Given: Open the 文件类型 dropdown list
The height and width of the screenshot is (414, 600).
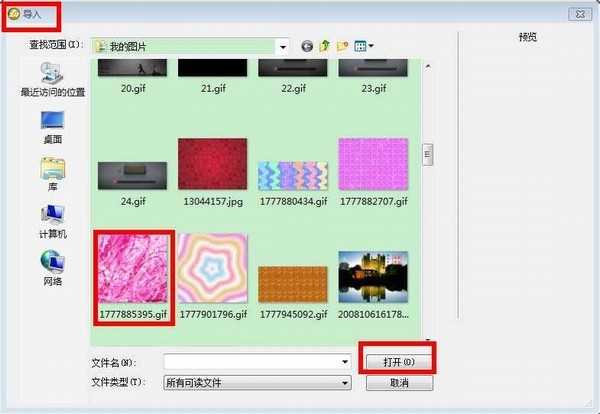Looking at the screenshot, I should pos(344,382).
